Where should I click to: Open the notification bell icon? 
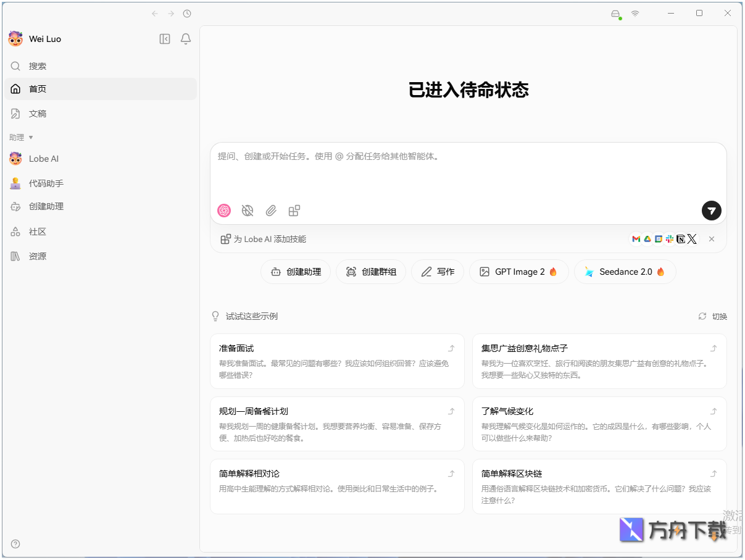coord(185,38)
